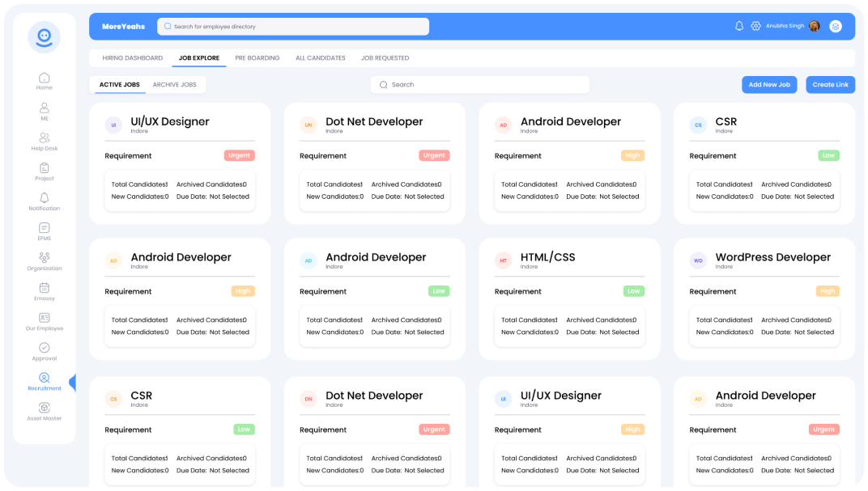Viewport: 868px width, 491px height.
Task: Open the Notification sidebar item
Action: (x=44, y=198)
